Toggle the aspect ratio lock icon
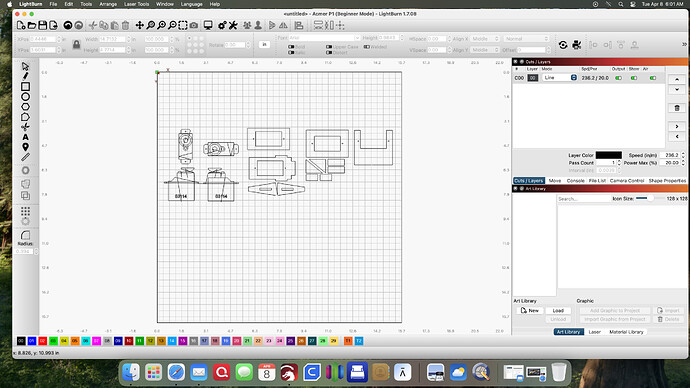Image resolution: width=690 pixels, height=388 pixels. (x=77, y=44)
